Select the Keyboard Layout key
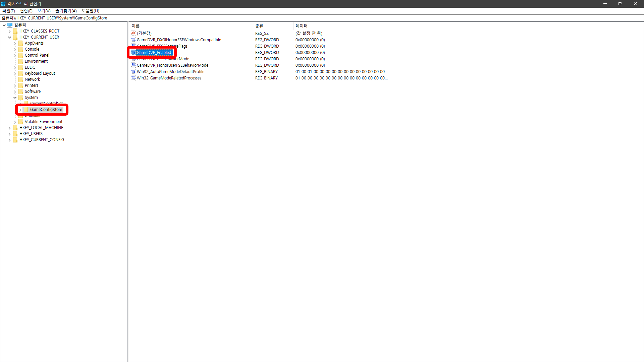This screenshot has height=362, width=644. click(40, 73)
